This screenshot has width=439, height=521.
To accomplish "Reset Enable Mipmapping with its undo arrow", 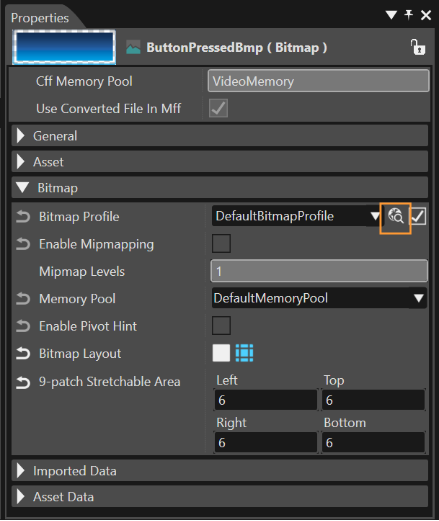I will pyautogui.click(x=23, y=244).
